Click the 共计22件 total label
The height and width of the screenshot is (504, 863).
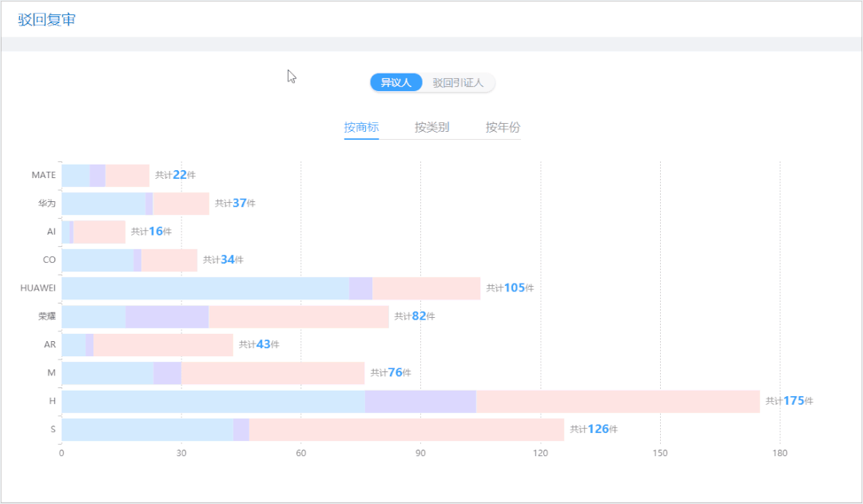point(175,175)
